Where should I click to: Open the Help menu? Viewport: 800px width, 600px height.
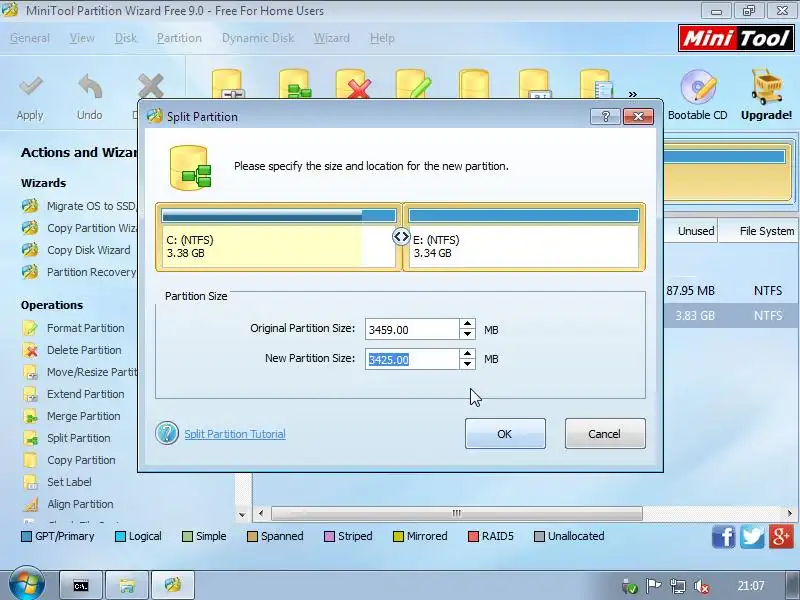[382, 38]
